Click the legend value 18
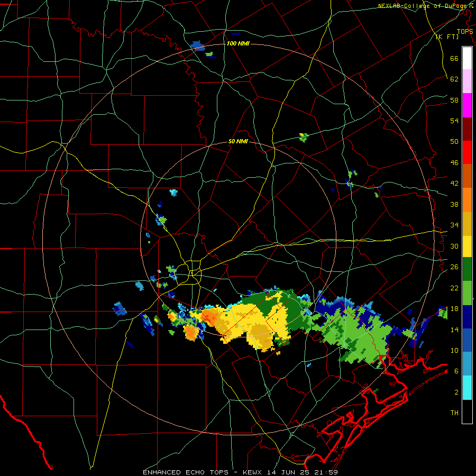The image size is (476, 476). (454, 309)
